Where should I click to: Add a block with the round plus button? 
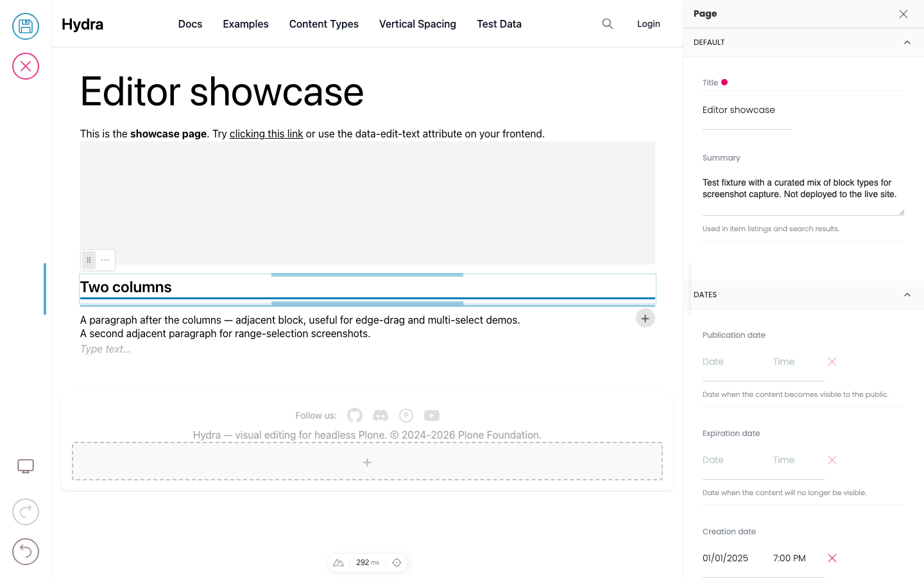(x=646, y=319)
